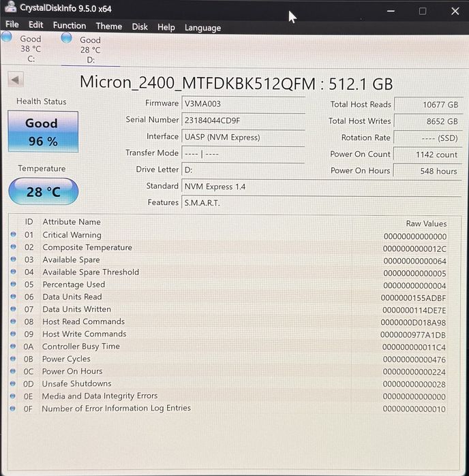This screenshot has height=476, width=469.
Task: Click the previous disk arrow button
Action: (x=16, y=80)
